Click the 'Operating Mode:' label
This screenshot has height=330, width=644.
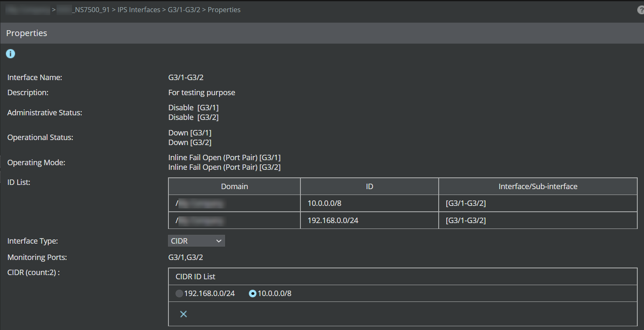click(36, 163)
